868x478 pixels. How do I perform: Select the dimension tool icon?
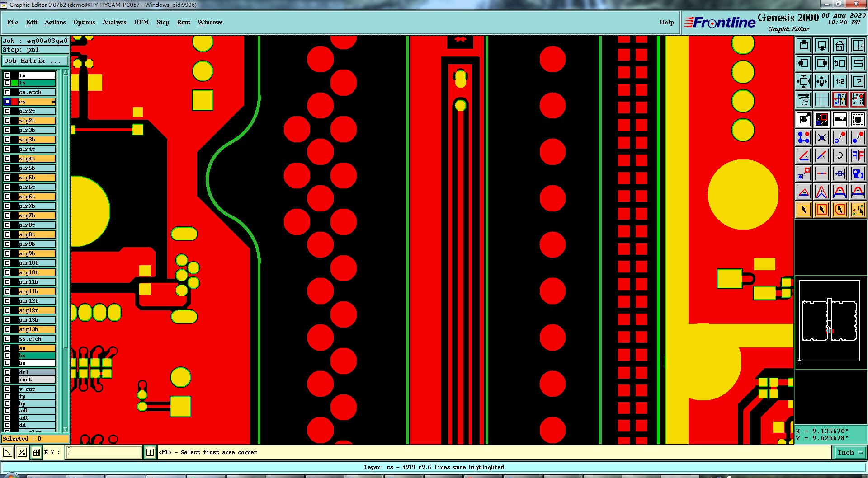pyautogui.click(x=840, y=173)
